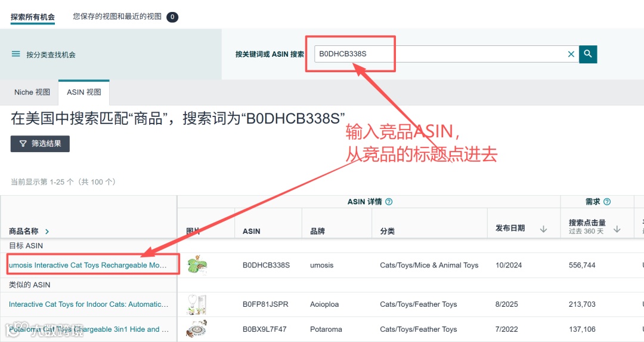Click the 目标 ASIN section label

26,246
